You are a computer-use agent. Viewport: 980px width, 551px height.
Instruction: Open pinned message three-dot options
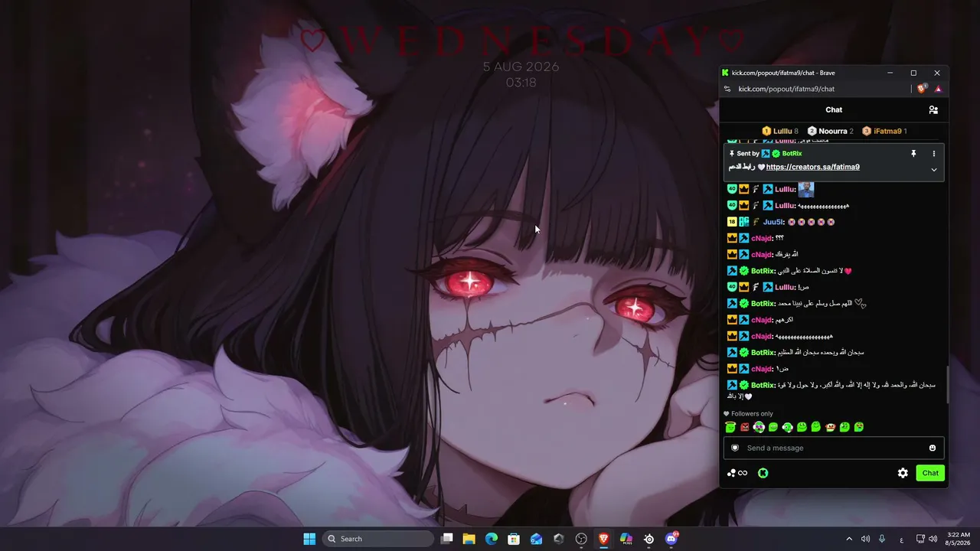click(933, 154)
